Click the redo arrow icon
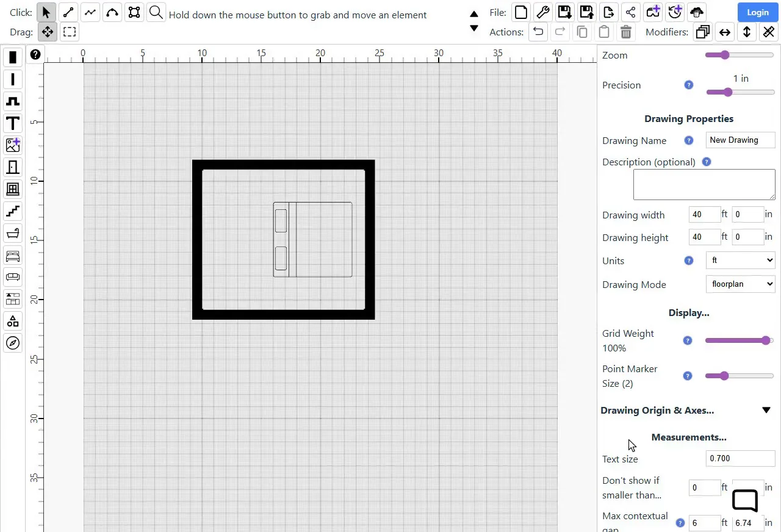This screenshot has height=532, width=781. click(x=560, y=32)
